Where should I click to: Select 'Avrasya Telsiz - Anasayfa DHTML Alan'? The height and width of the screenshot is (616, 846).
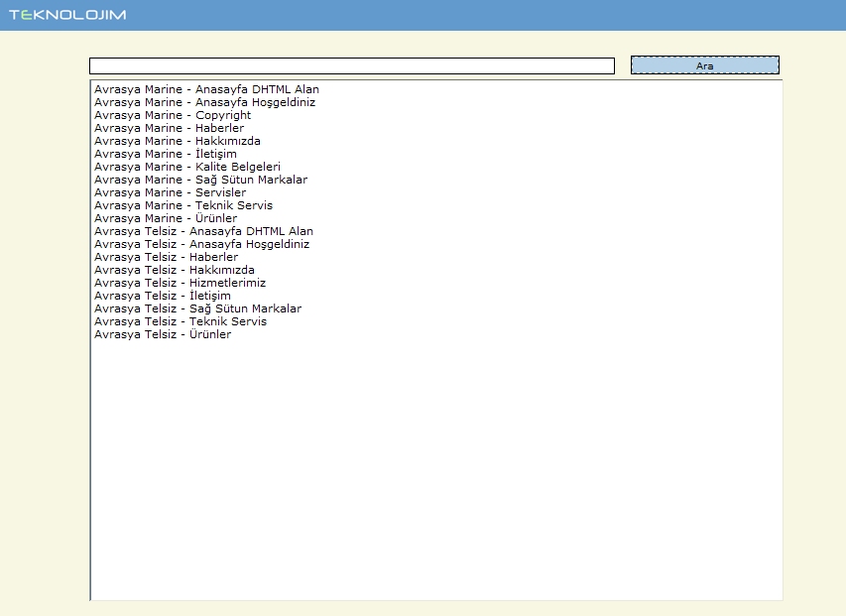pos(203,231)
